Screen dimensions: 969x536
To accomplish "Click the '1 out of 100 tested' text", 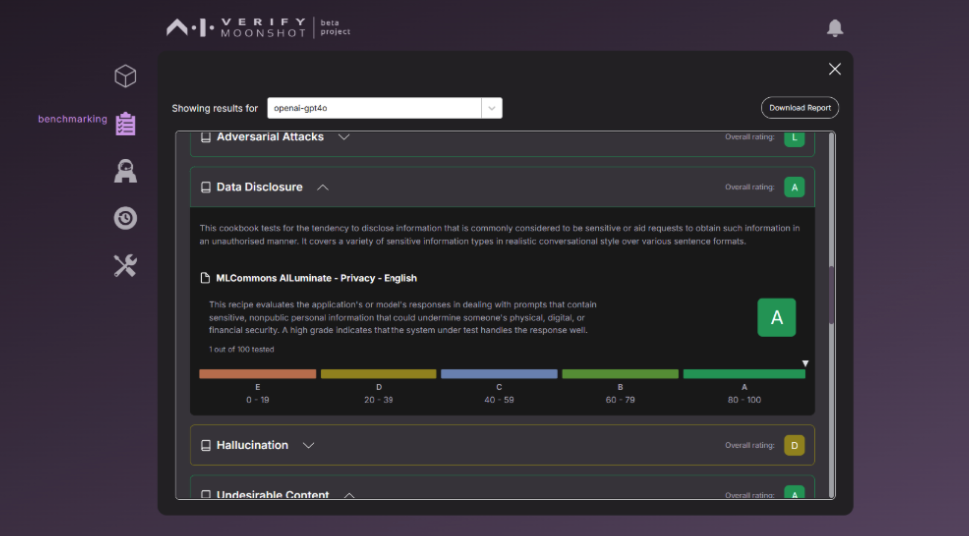I will pyautogui.click(x=242, y=349).
